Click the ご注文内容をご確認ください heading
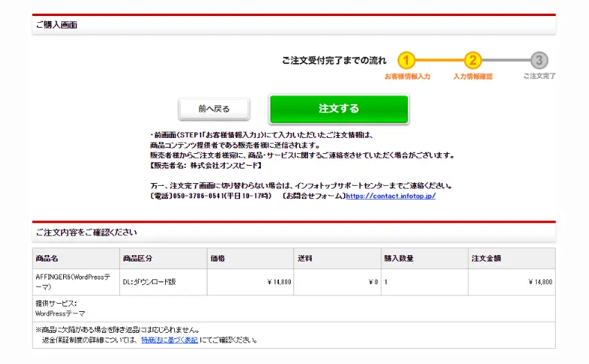589x364 pixels. 86,232
